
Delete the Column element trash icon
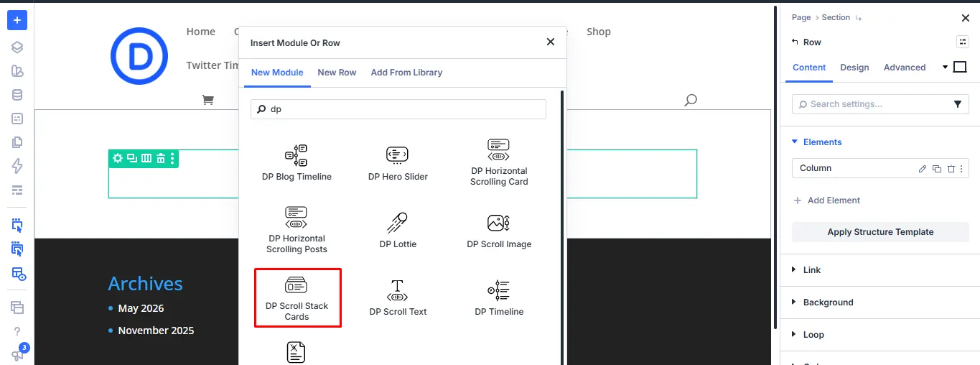point(951,169)
